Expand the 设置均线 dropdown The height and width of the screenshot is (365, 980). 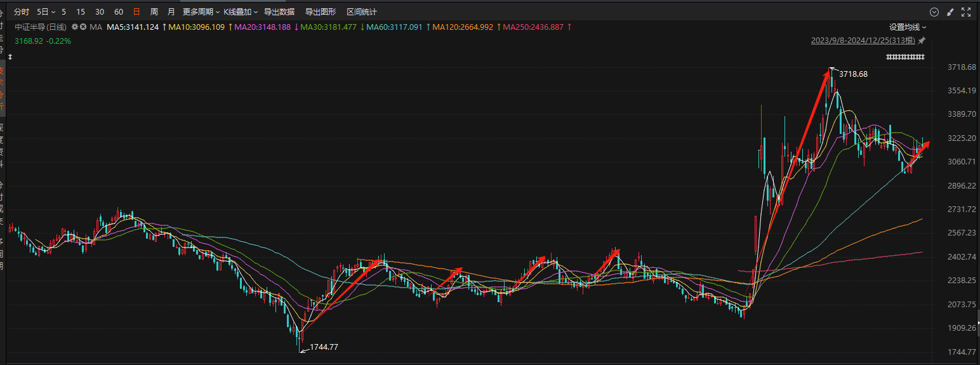[x=908, y=27]
